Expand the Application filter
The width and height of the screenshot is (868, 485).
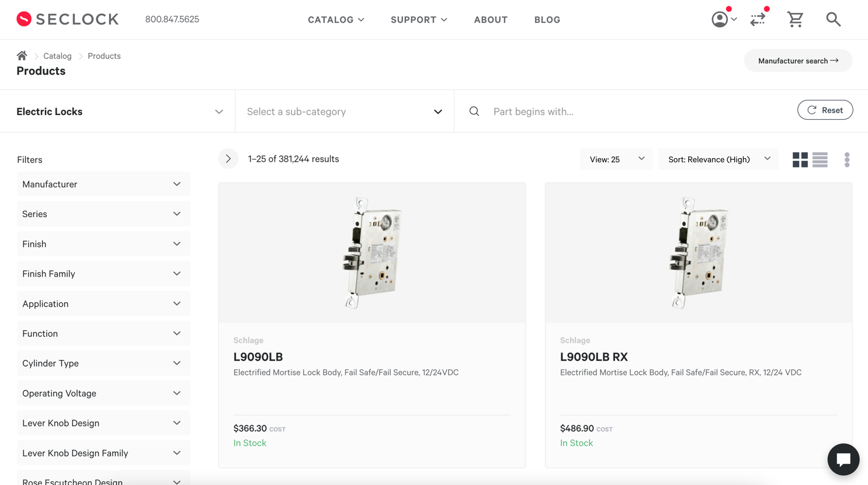click(103, 303)
